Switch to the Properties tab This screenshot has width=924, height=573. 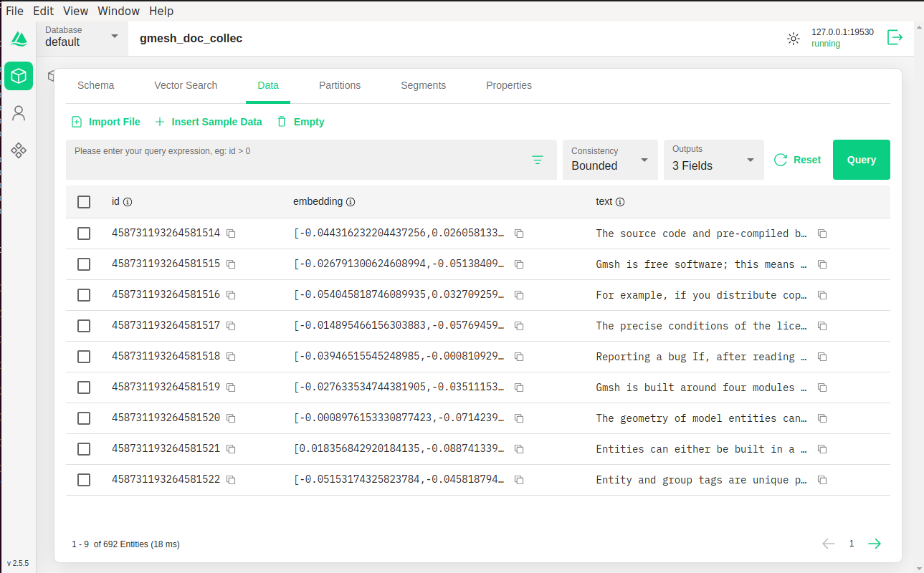tap(509, 85)
